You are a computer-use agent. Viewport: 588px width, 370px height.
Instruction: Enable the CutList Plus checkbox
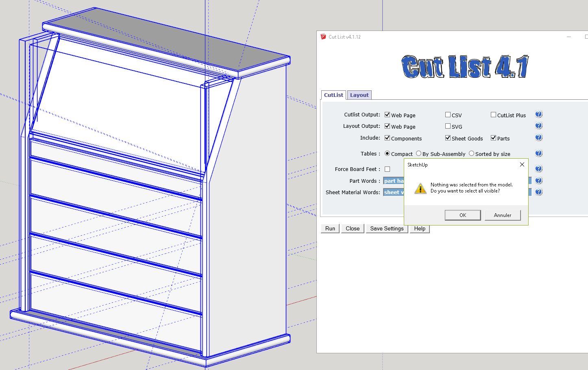pyautogui.click(x=493, y=115)
